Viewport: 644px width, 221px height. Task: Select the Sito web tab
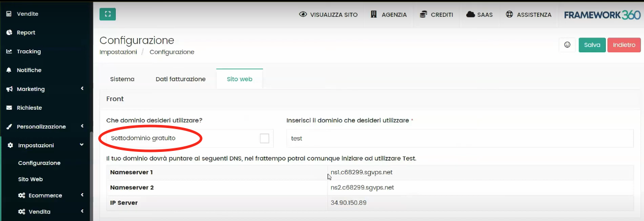[240, 79]
